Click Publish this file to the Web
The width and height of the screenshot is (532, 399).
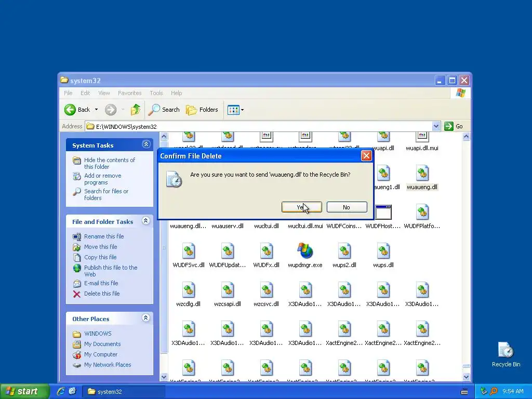[111, 271]
